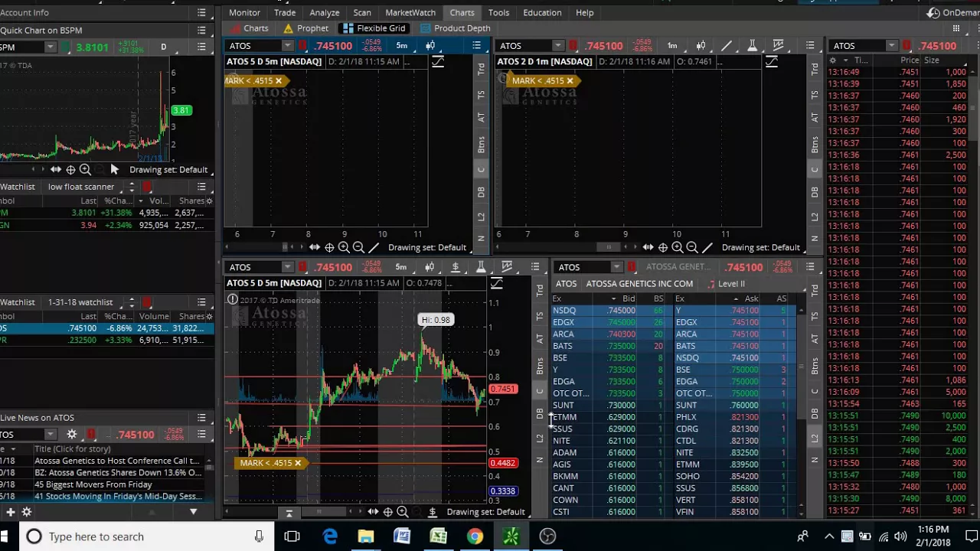Open chart style icon in top-left ATOS 5m chart
Image resolution: width=980 pixels, height=551 pixels.
430,46
